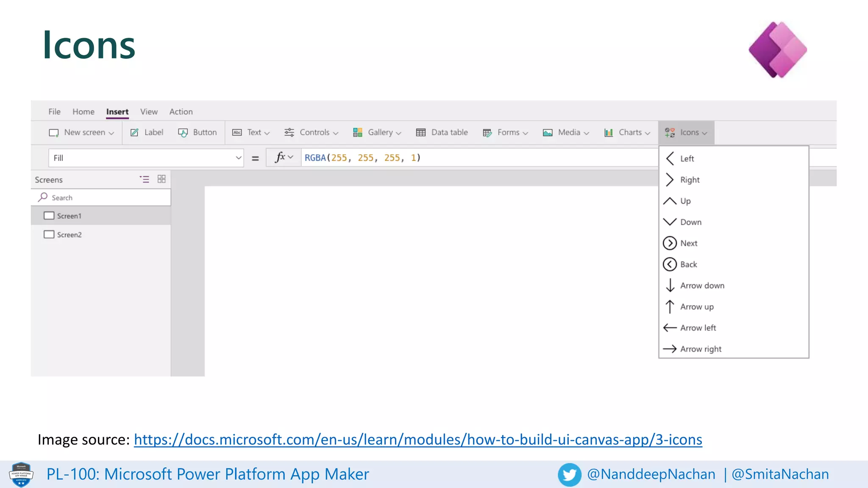Click the Screen1 rectangle icon
Viewport: 868px width, 488px height.
tap(49, 216)
